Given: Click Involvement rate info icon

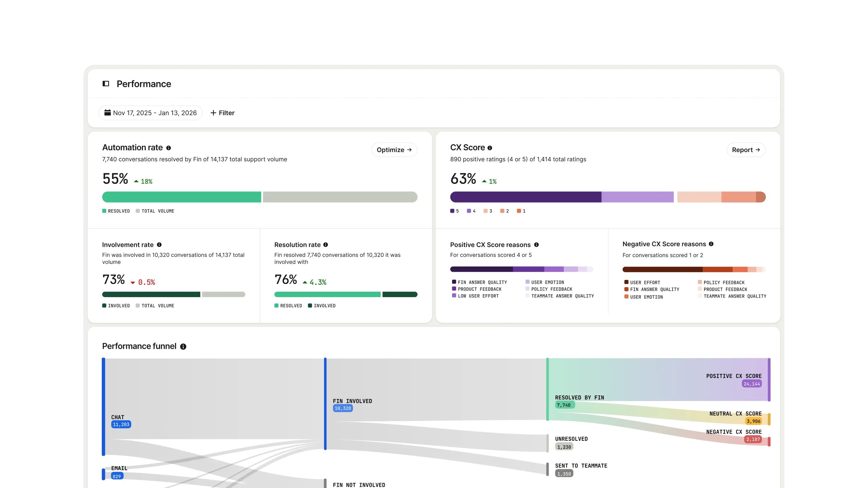Looking at the screenshot, I should 159,245.
